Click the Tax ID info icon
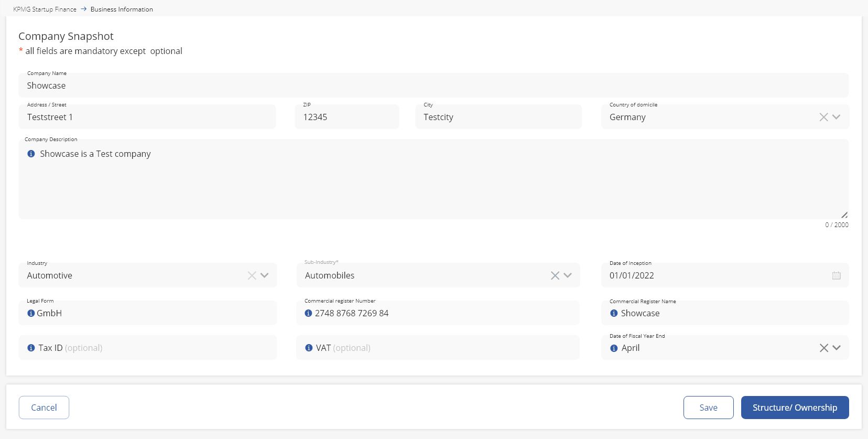The height and width of the screenshot is (439, 868). [x=31, y=348]
